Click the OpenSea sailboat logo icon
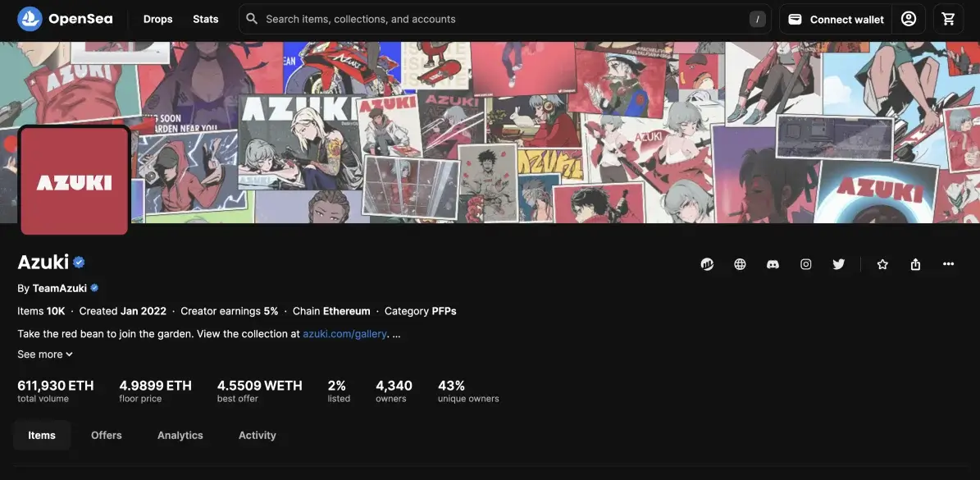Viewport: 980px width, 480px height. click(30, 19)
